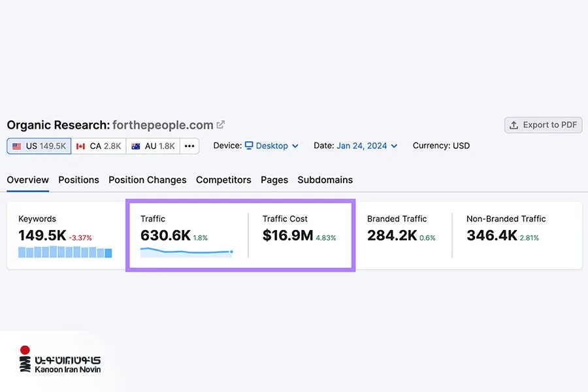Click the upload icon in Export to PDF
This screenshot has width=588, height=392.
coord(514,125)
